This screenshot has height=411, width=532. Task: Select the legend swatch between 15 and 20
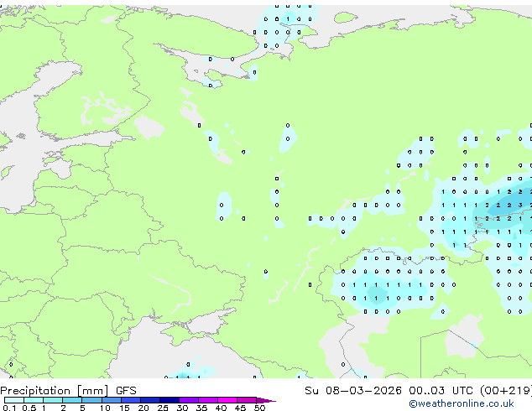coord(131,400)
